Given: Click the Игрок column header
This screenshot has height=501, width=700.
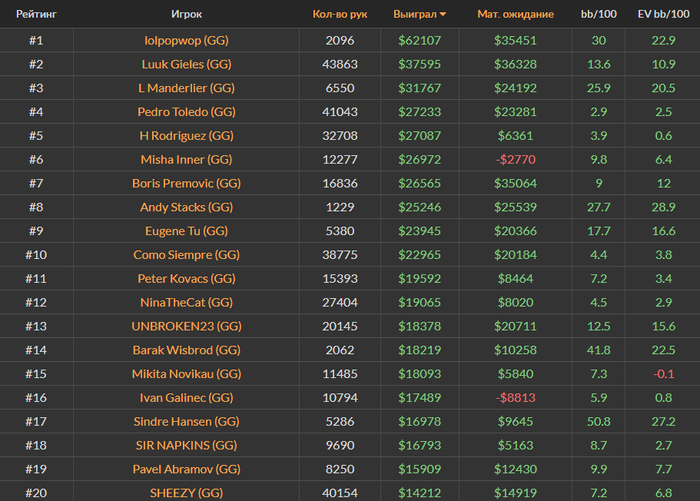Looking at the screenshot, I should [x=186, y=14].
